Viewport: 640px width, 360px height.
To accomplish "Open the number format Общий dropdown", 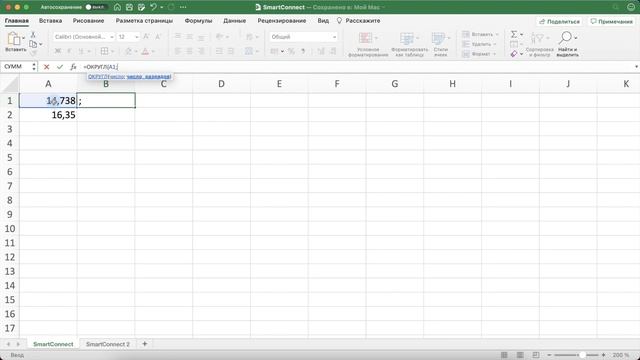I will pos(334,37).
